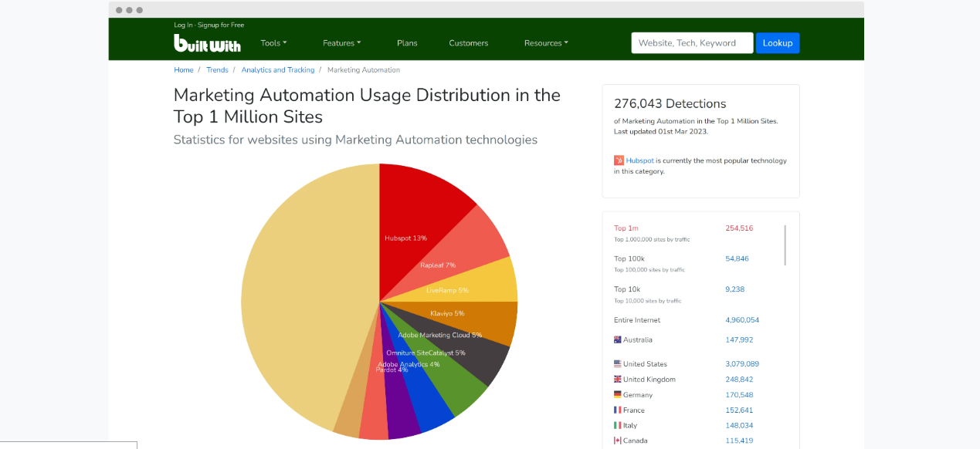Open the Customers page
This screenshot has width=980, height=449.
(469, 43)
